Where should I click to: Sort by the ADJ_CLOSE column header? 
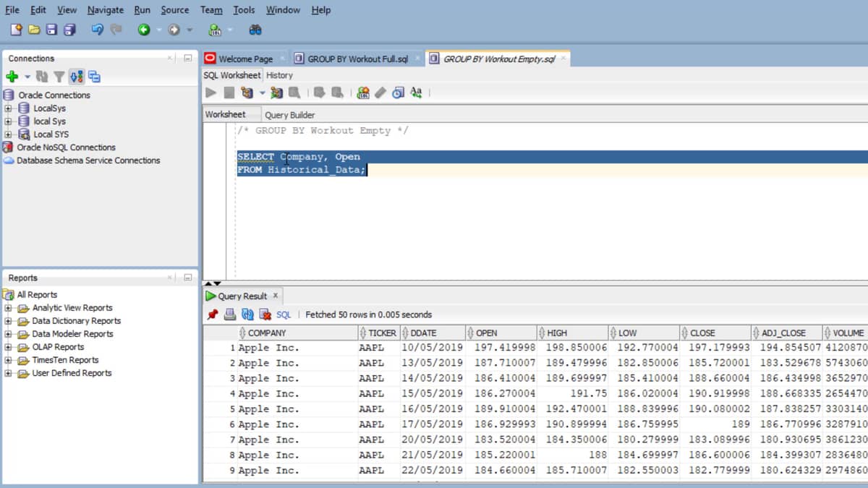coord(787,333)
